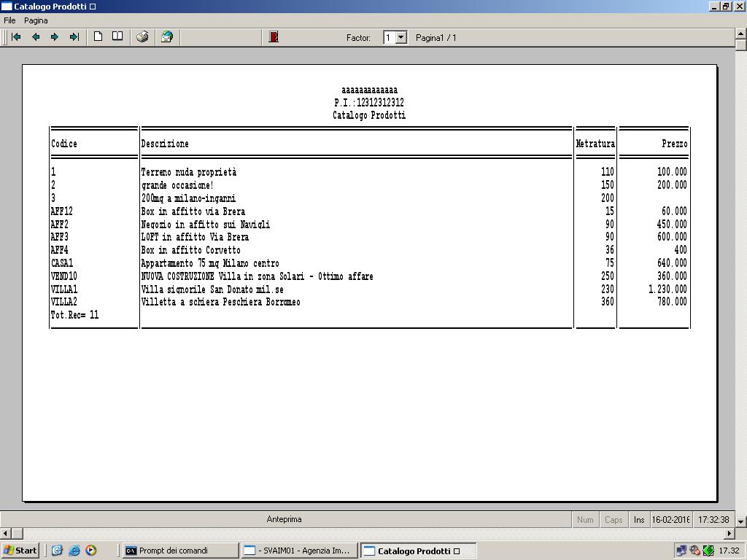Viewport: 747px width, 560px height.
Task: Select single page view icon
Action: coord(98,37)
